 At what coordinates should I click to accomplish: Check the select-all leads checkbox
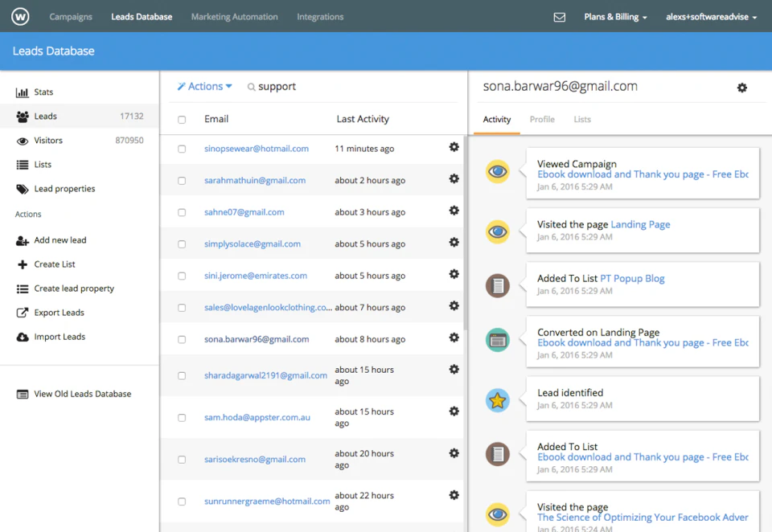[180, 119]
